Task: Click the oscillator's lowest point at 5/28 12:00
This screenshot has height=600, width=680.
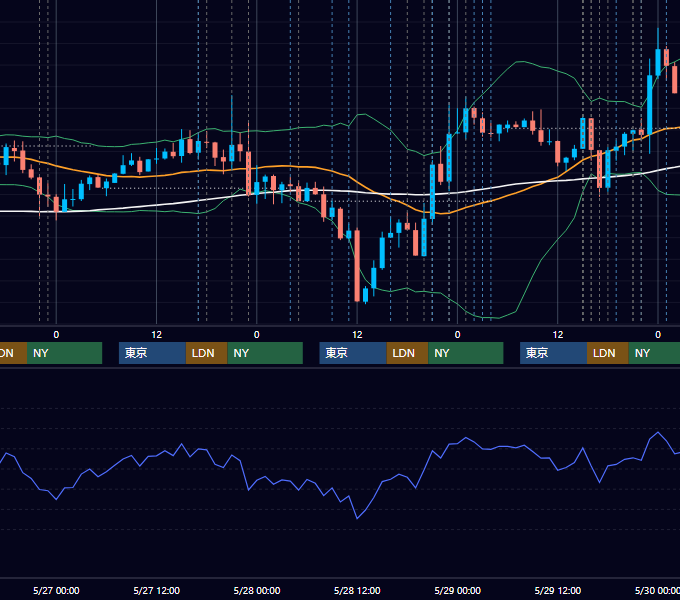Action: tap(357, 518)
